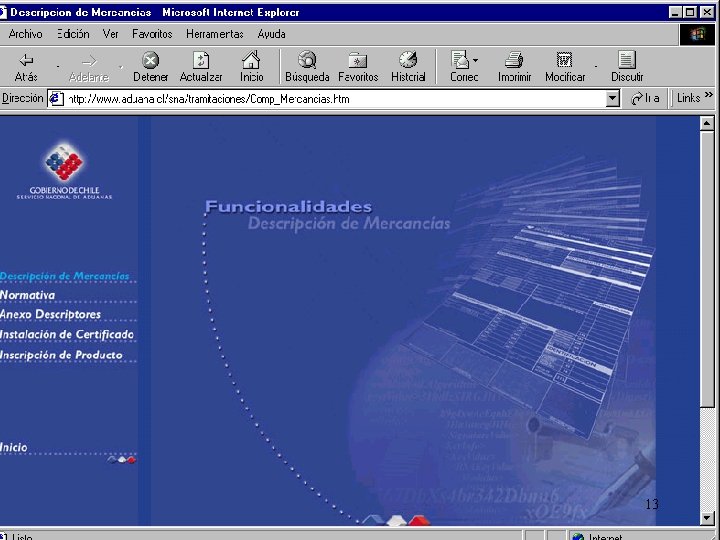Screen dimensions: 720x540
Task: Click the page icon in address bar
Action: tap(56, 98)
